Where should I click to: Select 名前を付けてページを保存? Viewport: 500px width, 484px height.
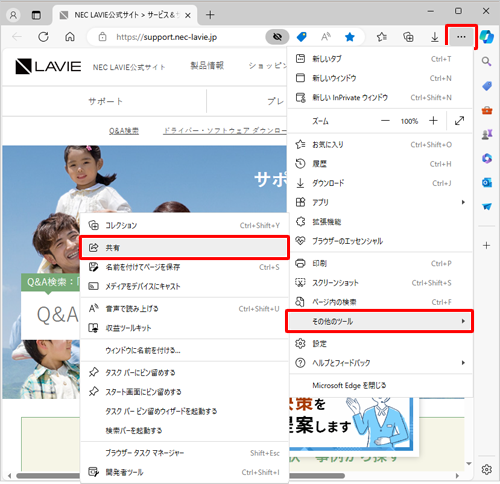coord(184,267)
